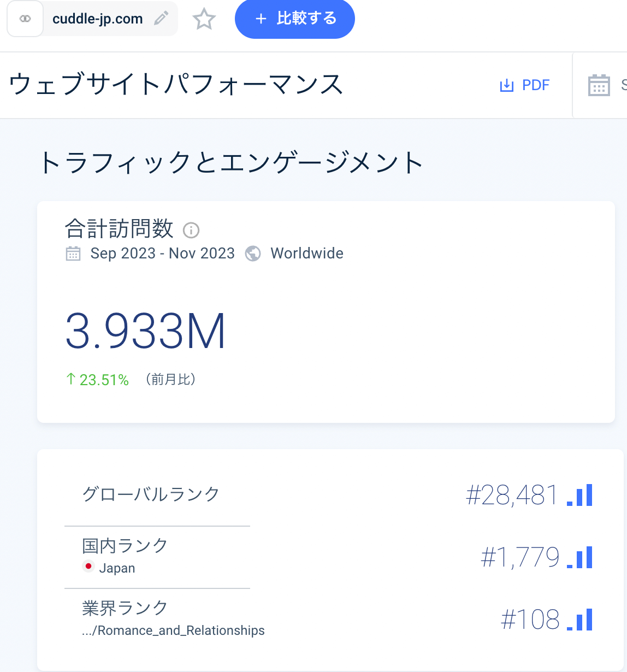The height and width of the screenshot is (672, 627).
Task: Click the グローバルランク label
Action: point(151,494)
